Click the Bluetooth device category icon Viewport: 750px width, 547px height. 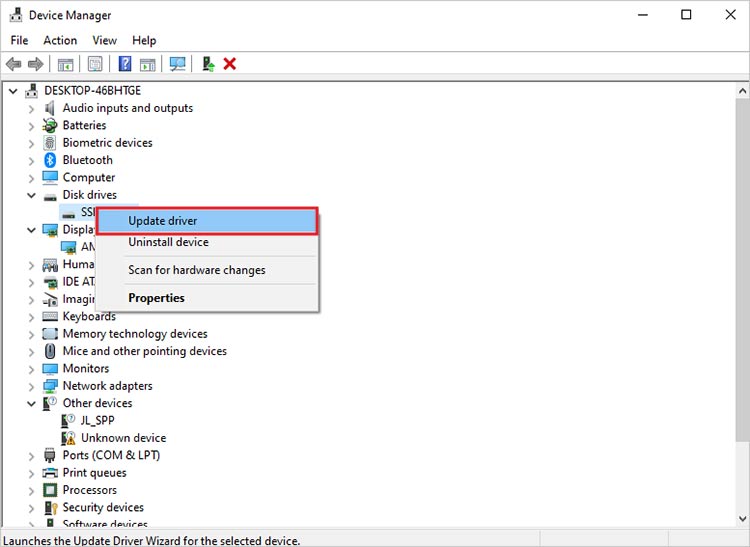click(x=51, y=160)
